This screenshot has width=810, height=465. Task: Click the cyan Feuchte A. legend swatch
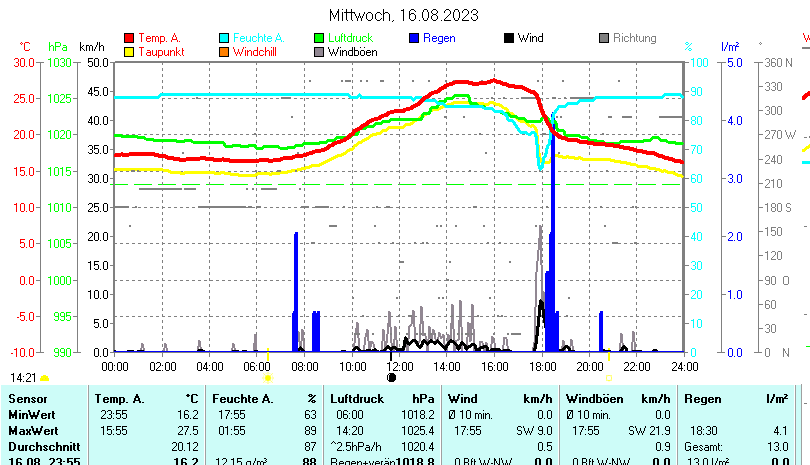coord(225,38)
